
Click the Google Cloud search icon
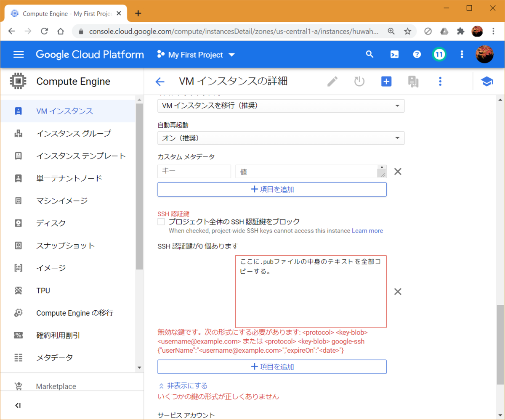point(369,55)
